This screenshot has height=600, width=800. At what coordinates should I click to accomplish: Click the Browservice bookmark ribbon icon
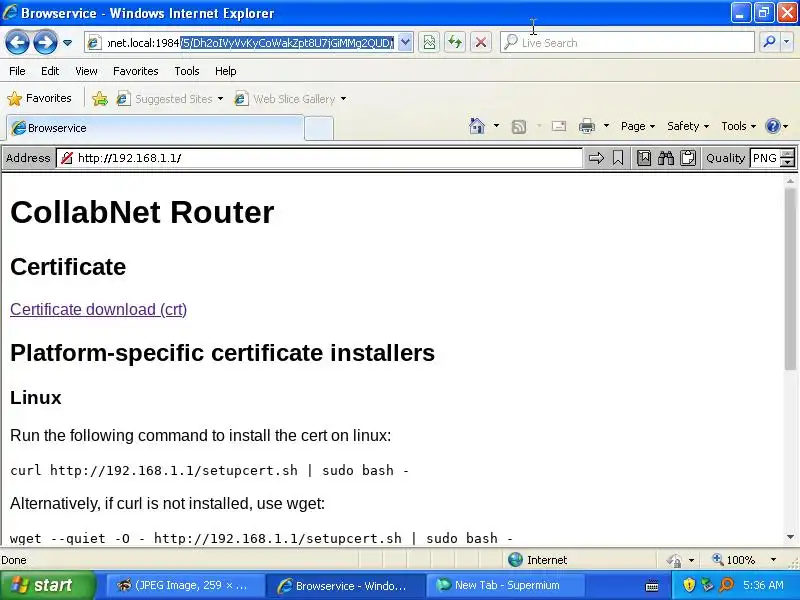(x=618, y=158)
